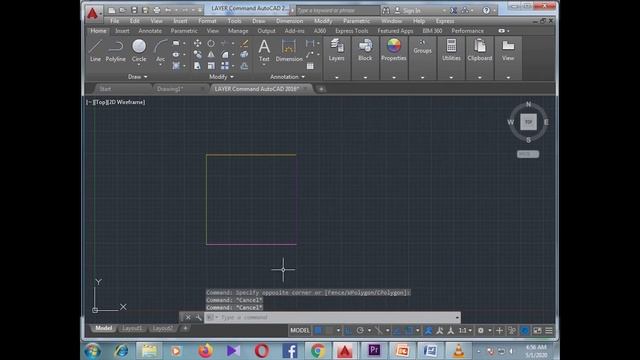Switch to Layout1 tab
The height and width of the screenshot is (360, 640).
click(x=132, y=328)
